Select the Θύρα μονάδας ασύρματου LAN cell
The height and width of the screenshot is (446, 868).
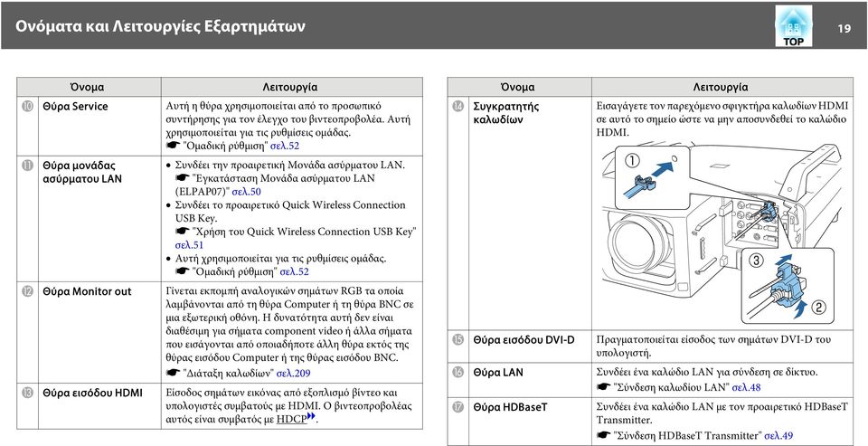click(x=99, y=219)
